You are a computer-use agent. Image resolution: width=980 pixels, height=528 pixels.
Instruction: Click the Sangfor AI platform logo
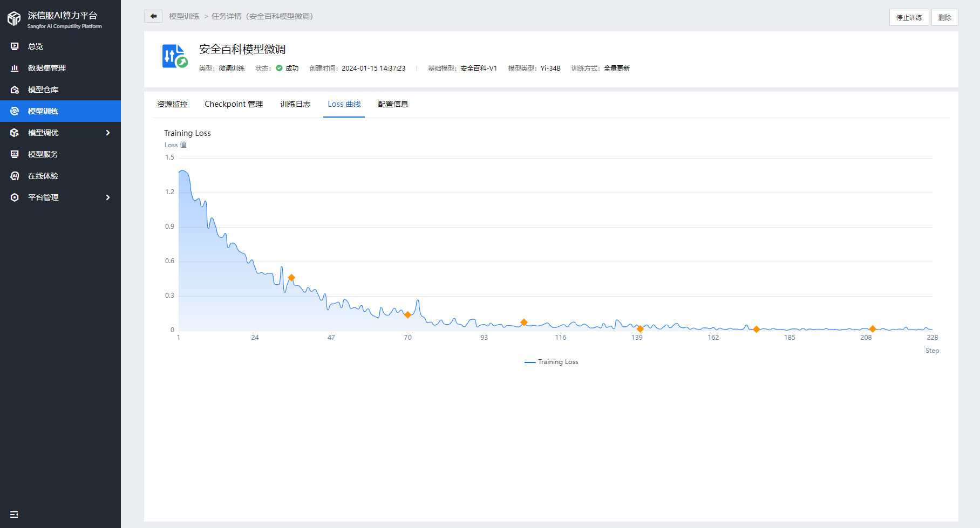(14, 19)
